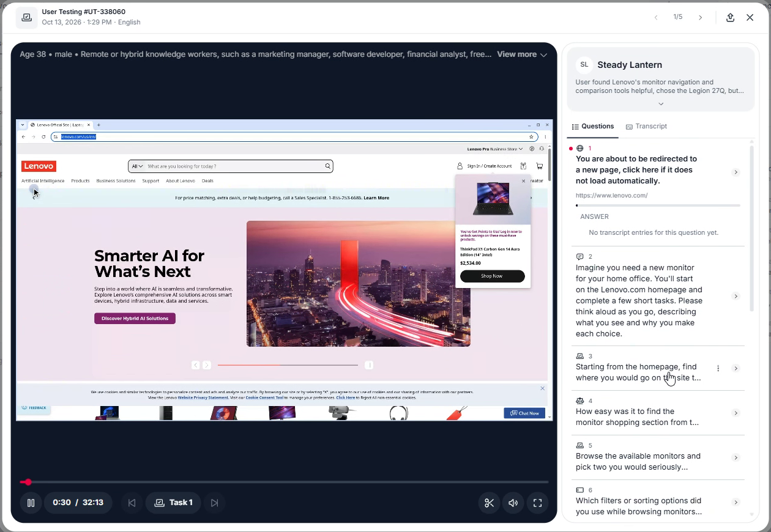Reload the page in the recorded browser
This screenshot has width=771, height=532.
click(x=43, y=137)
